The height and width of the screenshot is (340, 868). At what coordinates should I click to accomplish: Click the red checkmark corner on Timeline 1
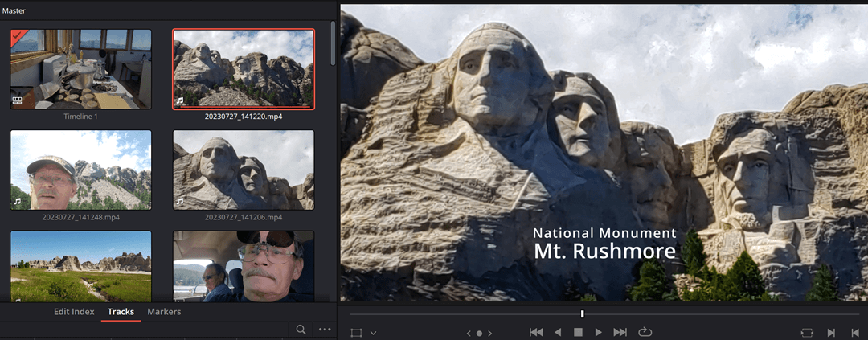tap(18, 36)
